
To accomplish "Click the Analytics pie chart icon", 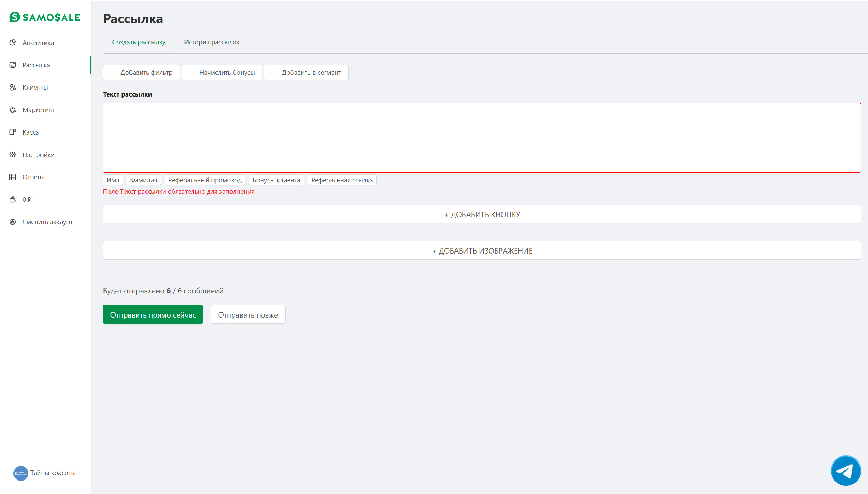I will (13, 43).
